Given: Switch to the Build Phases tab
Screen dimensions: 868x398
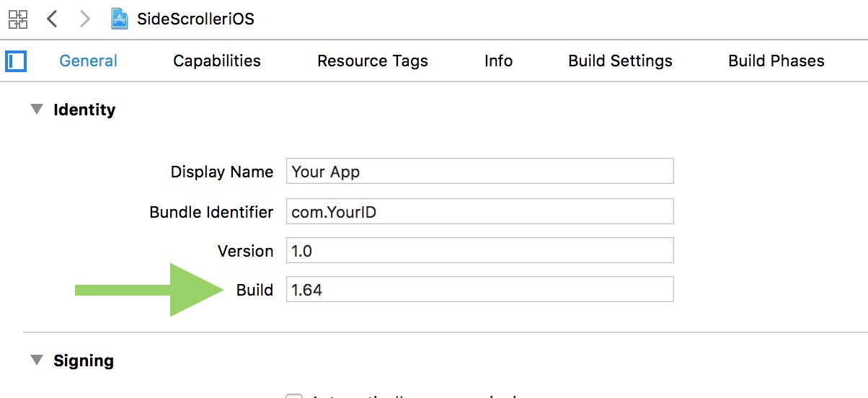Looking at the screenshot, I should (776, 61).
